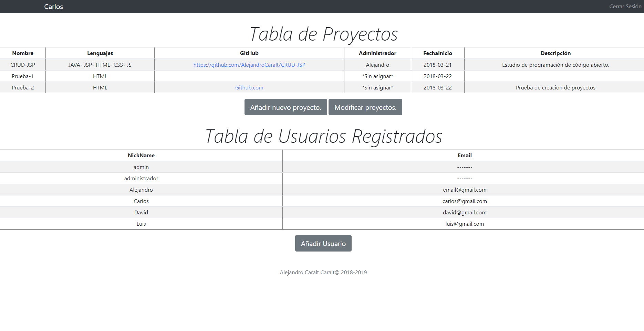This screenshot has height=331, width=644.
Task: Click Alejandro in the Administrador column
Action: click(x=377, y=65)
